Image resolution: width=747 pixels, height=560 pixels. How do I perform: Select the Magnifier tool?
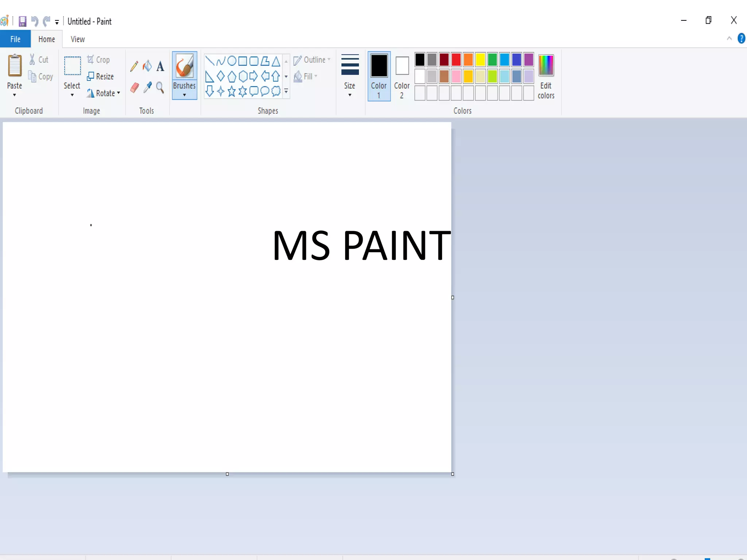pos(160,87)
